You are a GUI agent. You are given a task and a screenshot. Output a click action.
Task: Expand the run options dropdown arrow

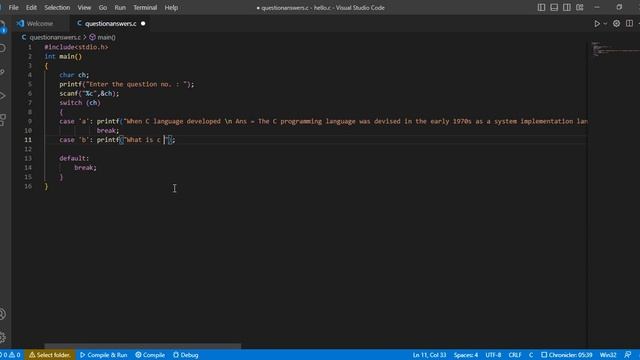click(605, 24)
